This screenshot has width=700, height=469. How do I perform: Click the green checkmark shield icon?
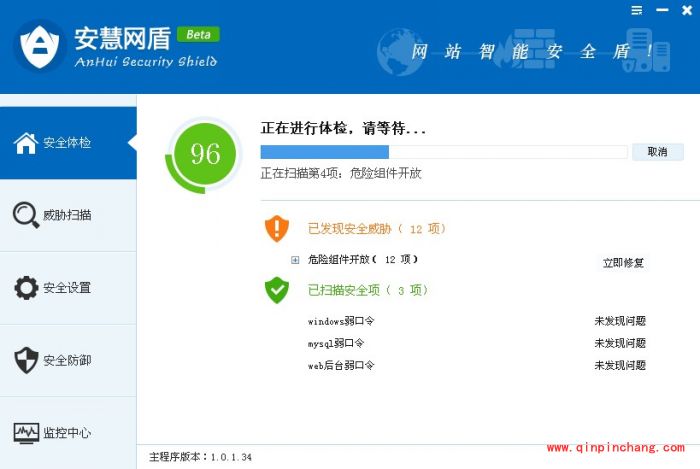coord(277,290)
